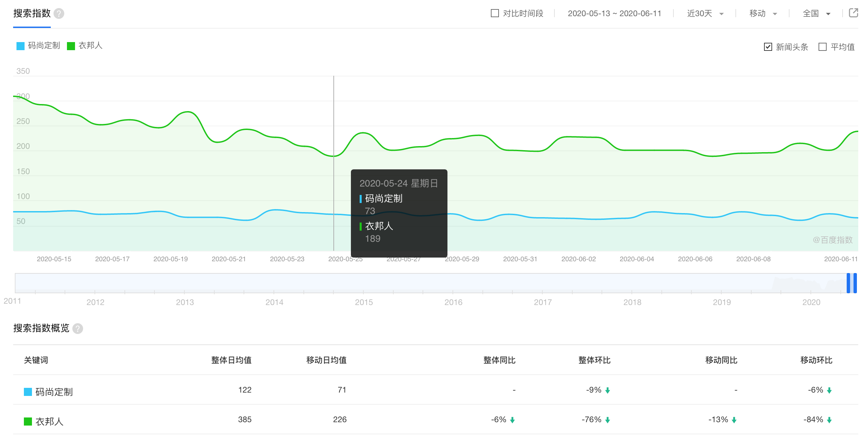868x437 pixels.
Task: Click the 衣邦人 mobile daily value 226
Action: 340,419
